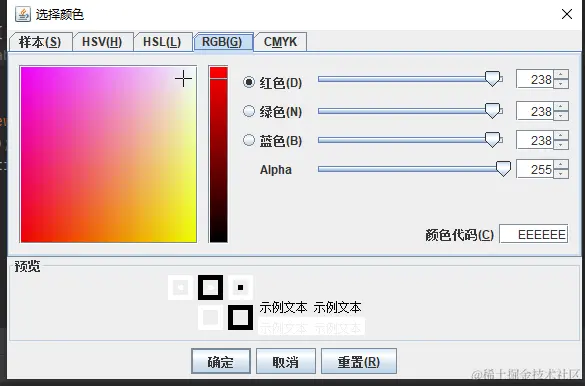The width and height of the screenshot is (585, 386).
Task: Click the thick black-bordered preview square in top row
Action: (x=210, y=288)
